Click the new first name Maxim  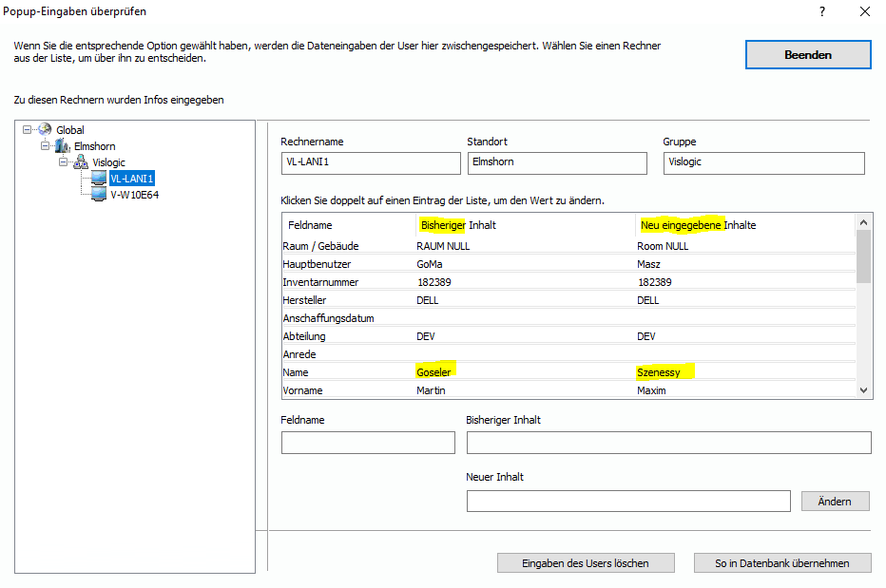click(651, 390)
